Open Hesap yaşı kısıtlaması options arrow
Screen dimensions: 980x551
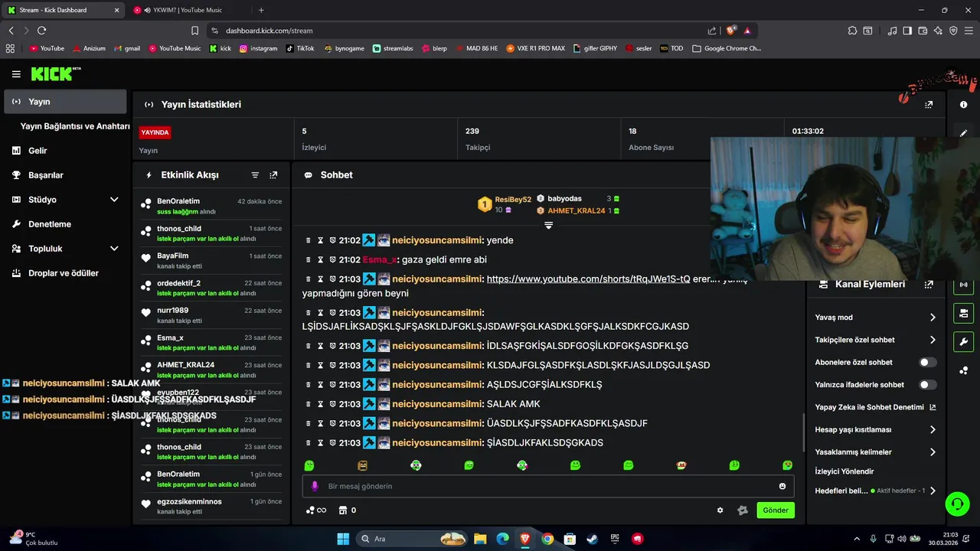[x=933, y=430]
